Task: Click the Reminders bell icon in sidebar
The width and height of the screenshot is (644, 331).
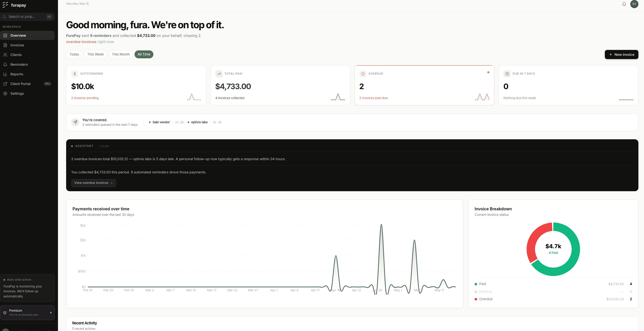Action: coord(5,64)
